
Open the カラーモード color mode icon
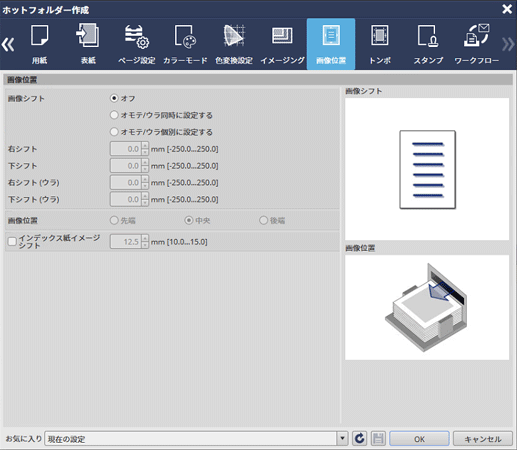[185, 44]
